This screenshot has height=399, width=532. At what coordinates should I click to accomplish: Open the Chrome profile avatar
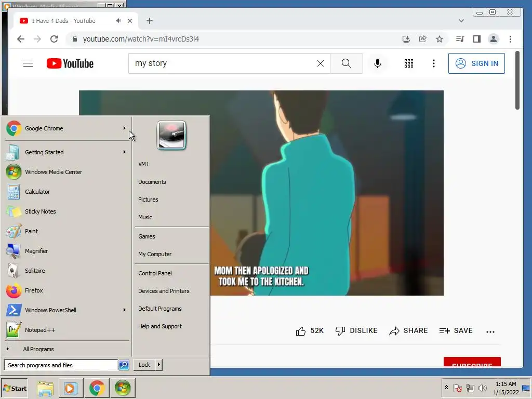pos(494,39)
